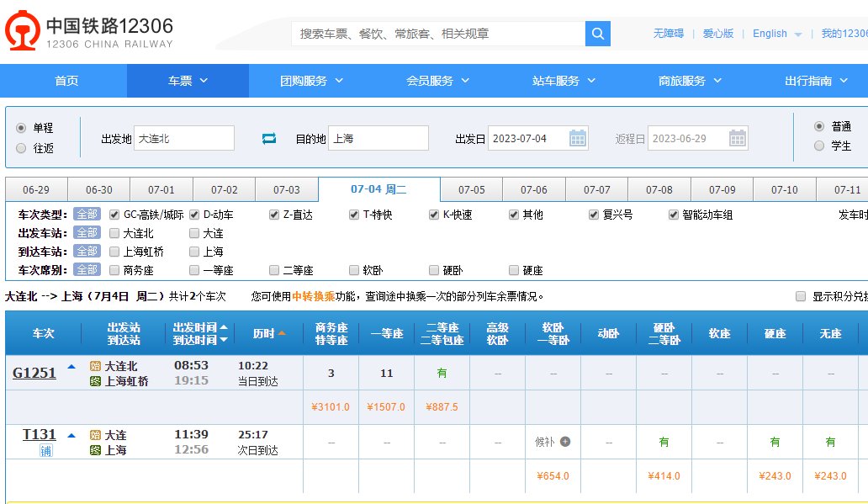
Task: Select the 普通 ticket radio button
Action: point(819,126)
